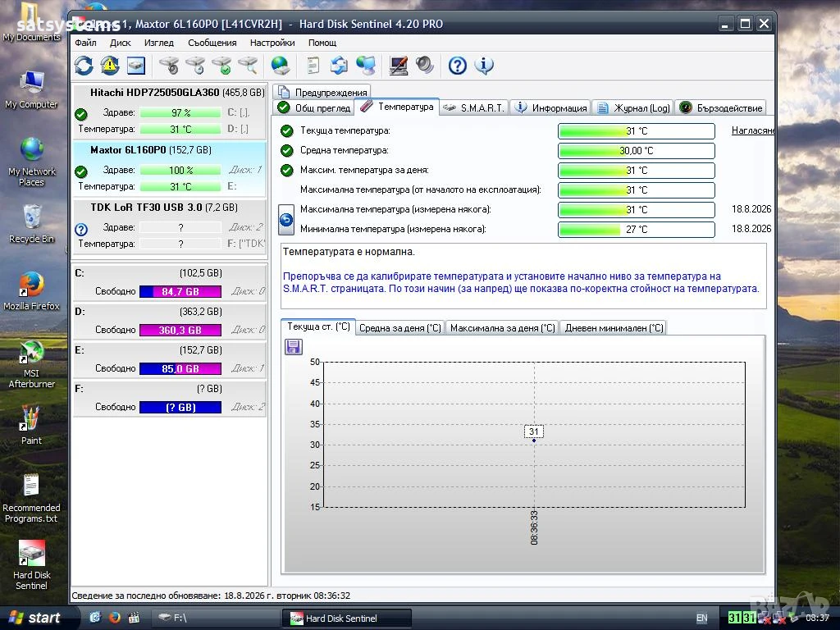Select the Температура tab

[397, 107]
